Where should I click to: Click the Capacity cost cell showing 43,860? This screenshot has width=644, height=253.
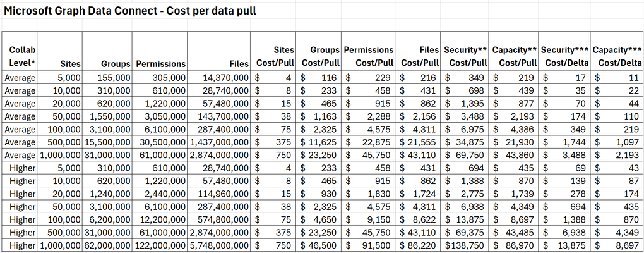(x=514, y=155)
